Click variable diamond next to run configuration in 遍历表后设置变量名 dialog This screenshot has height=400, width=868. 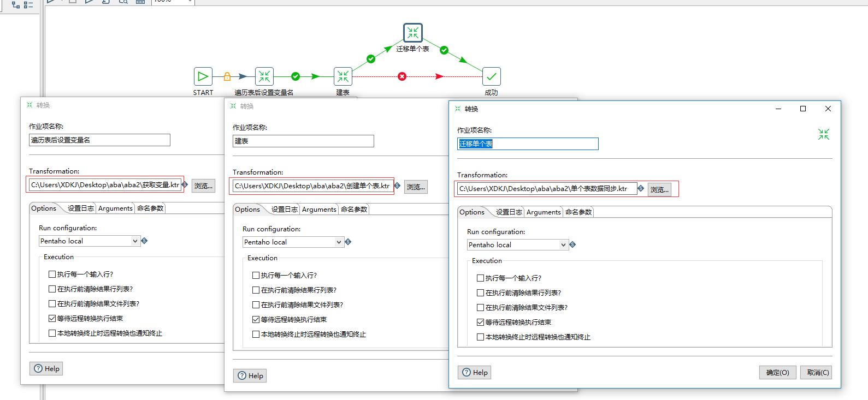pyautogui.click(x=144, y=241)
